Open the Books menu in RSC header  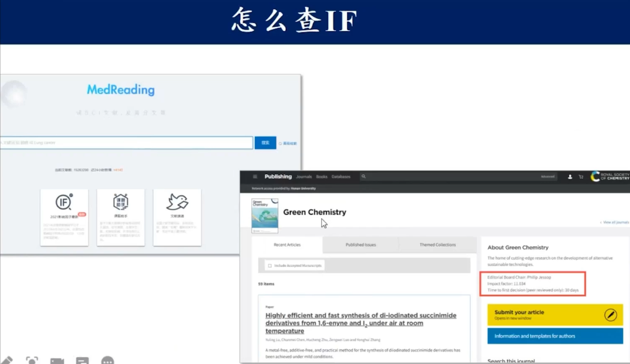coord(322,177)
